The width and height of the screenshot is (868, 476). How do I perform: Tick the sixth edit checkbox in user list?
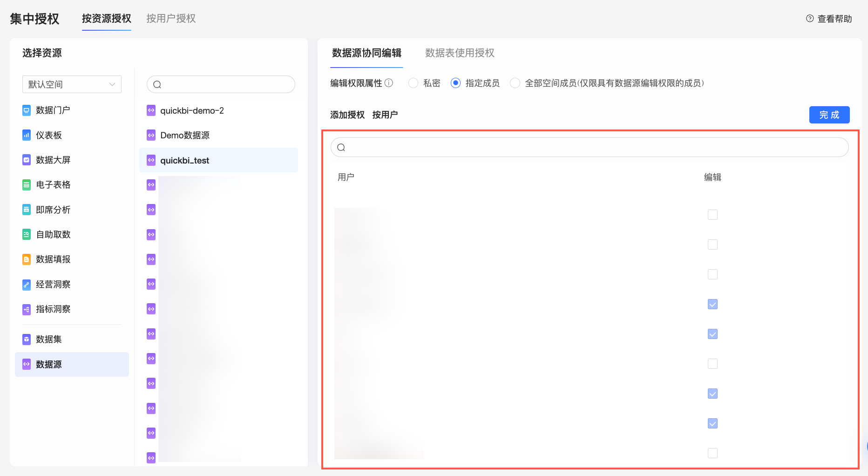point(712,364)
